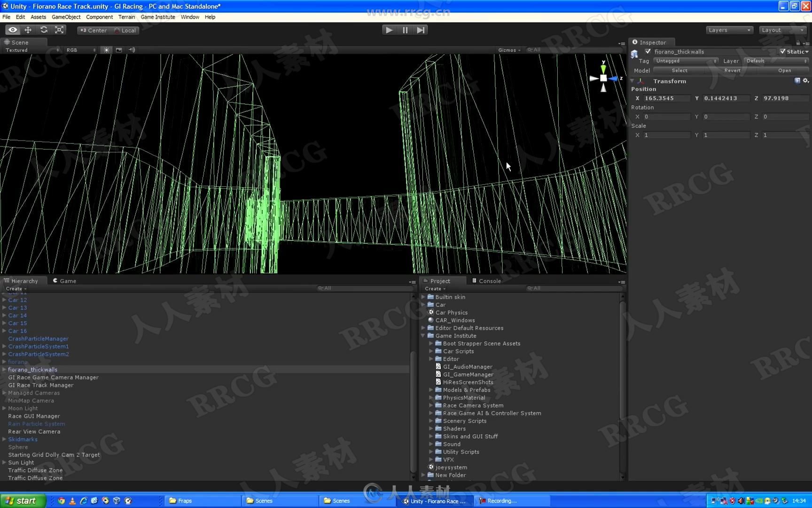The width and height of the screenshot is (812, 508).
Task: Toggle scene skybox overlay icon
Action: [x=119, y=50]
